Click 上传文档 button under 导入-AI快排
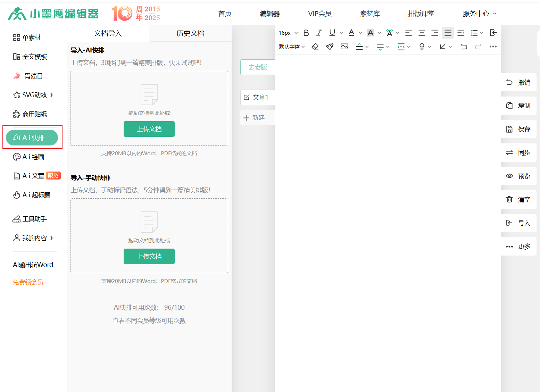Viewport: 540px width, 392px height. pyautogui.click(x=149, y=129)
